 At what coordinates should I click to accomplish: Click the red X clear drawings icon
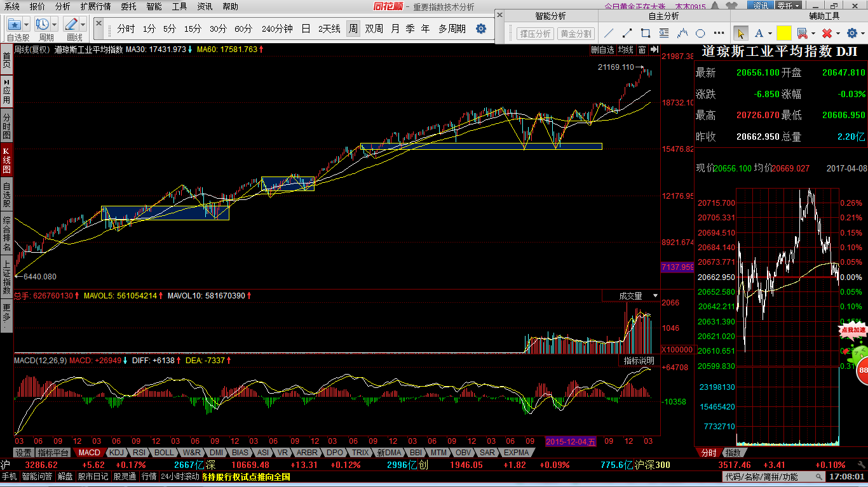[x=827, y=33]
